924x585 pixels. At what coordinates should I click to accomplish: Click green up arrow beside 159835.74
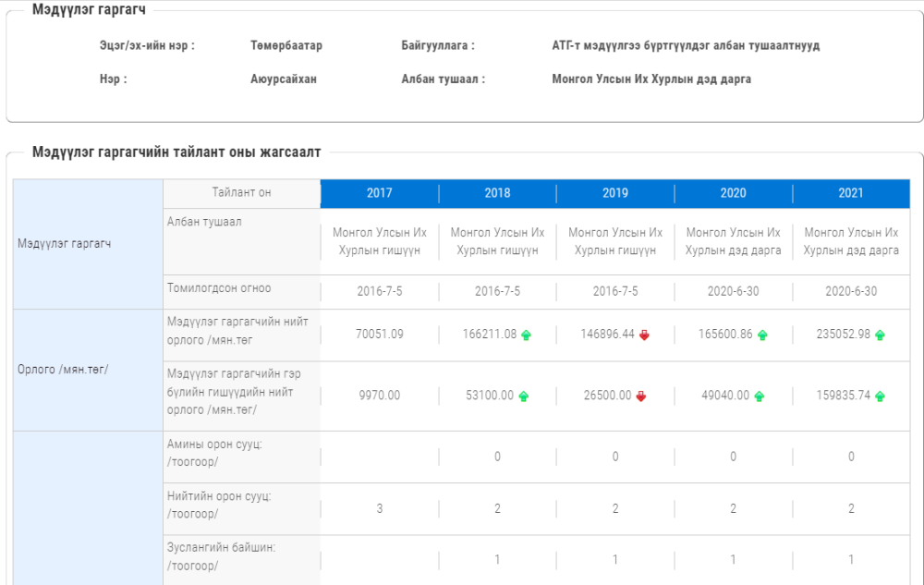coord(880,396)
